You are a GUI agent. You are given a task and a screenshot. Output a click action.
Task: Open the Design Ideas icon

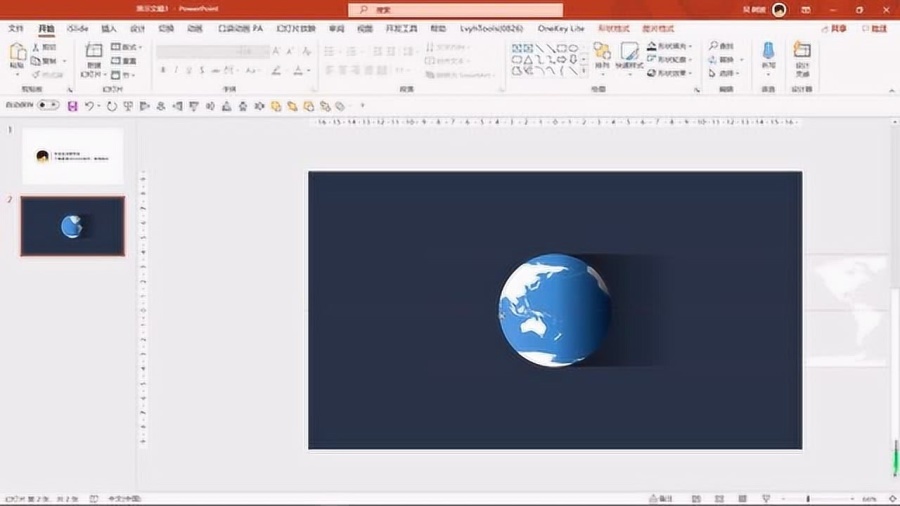point(802,50)
